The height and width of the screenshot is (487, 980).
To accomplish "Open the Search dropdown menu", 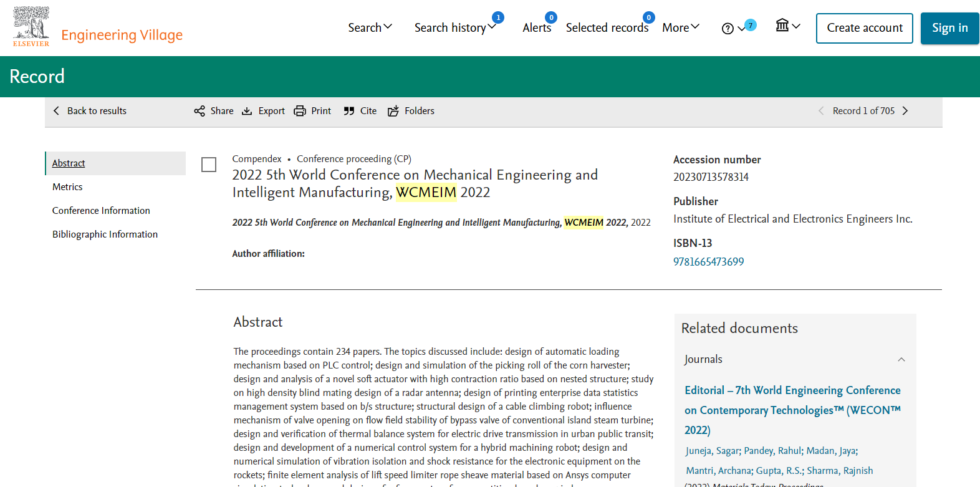I will [x=370, y=27].
